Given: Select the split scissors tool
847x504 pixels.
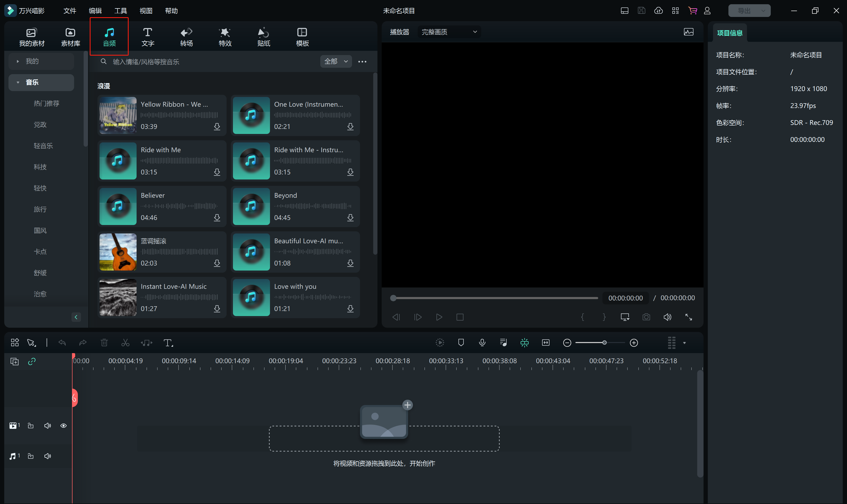Looking at the screenshot, I should (x=125, y=343).
